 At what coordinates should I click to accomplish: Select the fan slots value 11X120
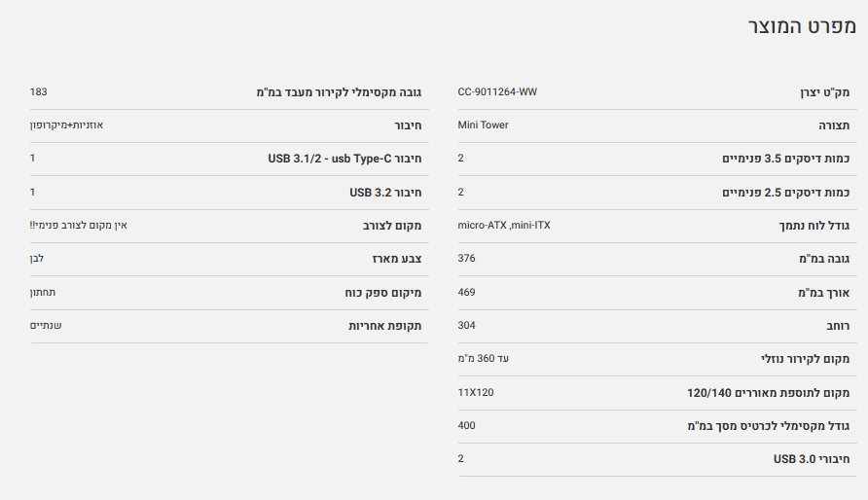[476, 392]
